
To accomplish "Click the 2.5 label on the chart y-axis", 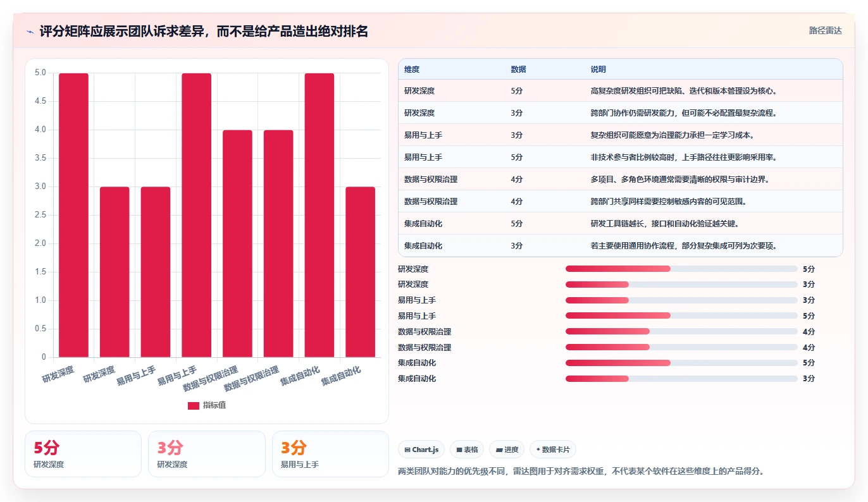I will tap(40, 215).
